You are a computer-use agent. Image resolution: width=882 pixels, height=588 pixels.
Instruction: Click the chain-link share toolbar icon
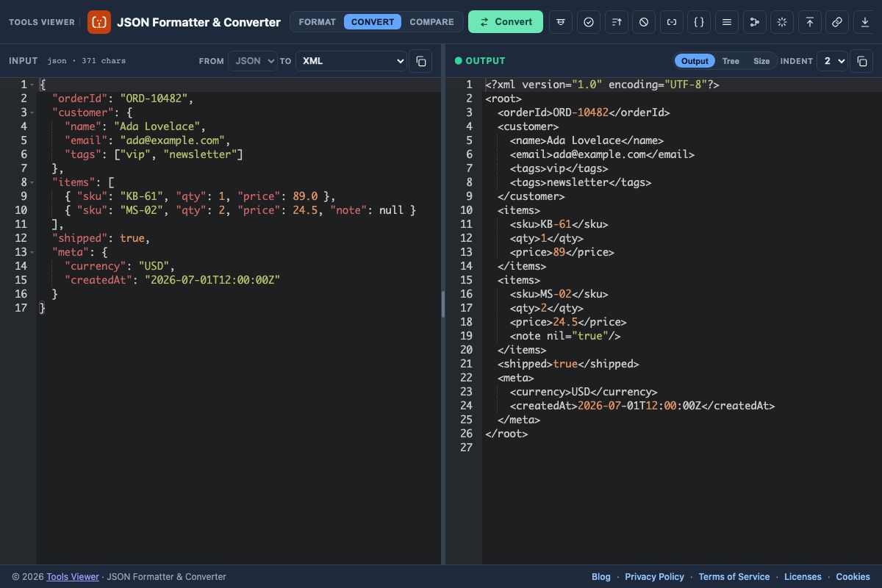pyautogui.click(x=836, y=22)
